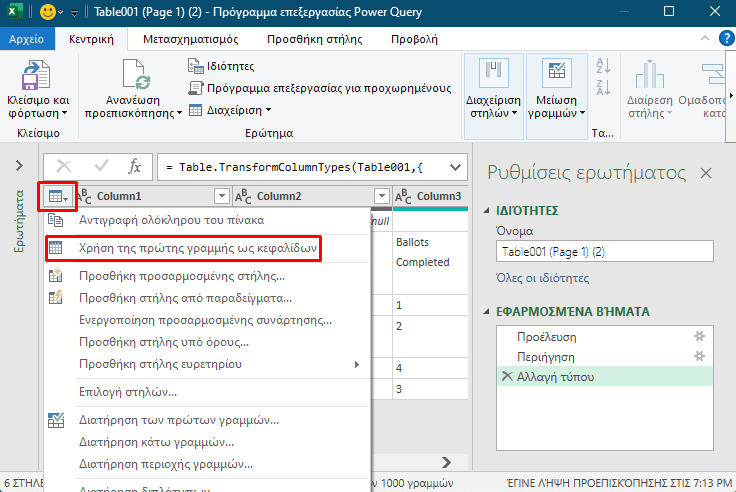This screenshot has height=492, width=736.
Task: Confirm the formula with the checkmark icon
Action: coord(101,166)
